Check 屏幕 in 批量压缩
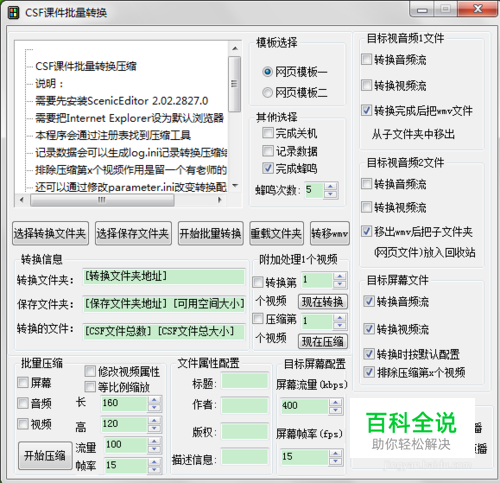 point(23,383)
